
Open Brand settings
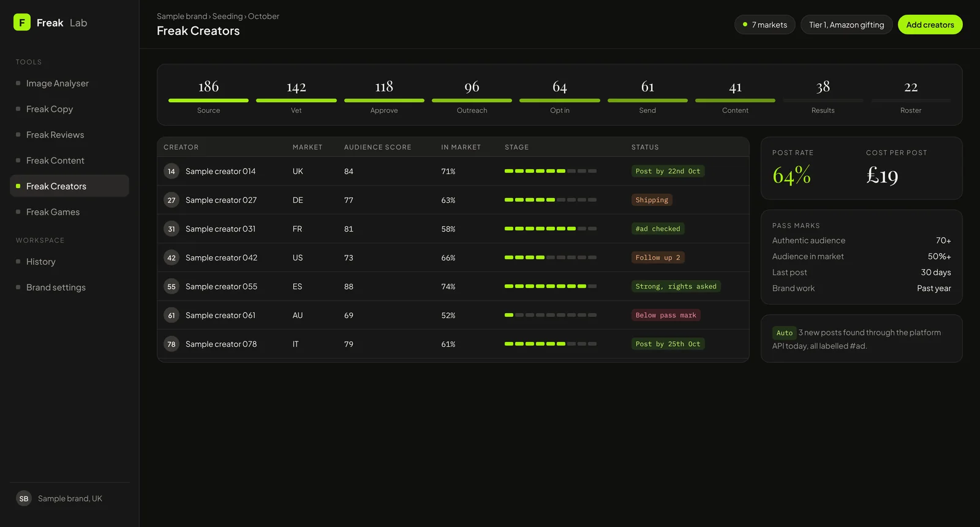[69, 287]
